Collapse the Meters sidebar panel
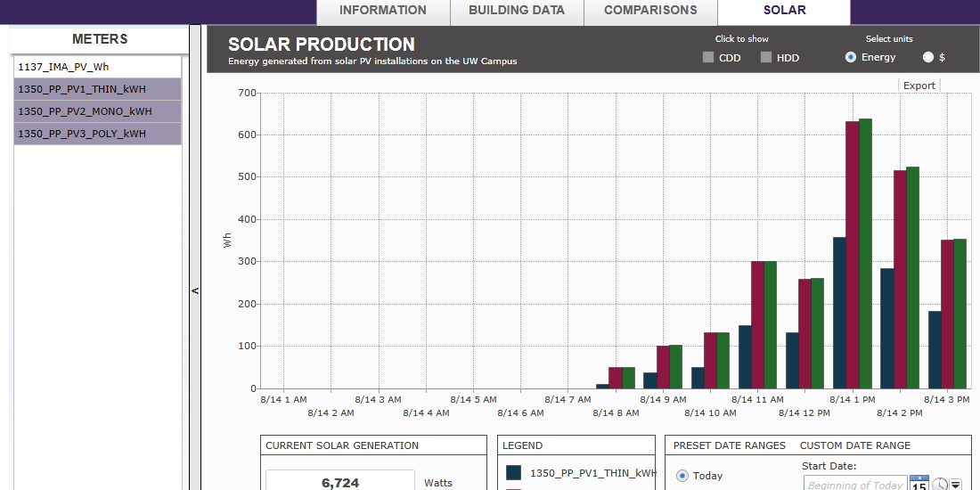The height and width of the screenshot is (490, 980). tap(195, 290)
